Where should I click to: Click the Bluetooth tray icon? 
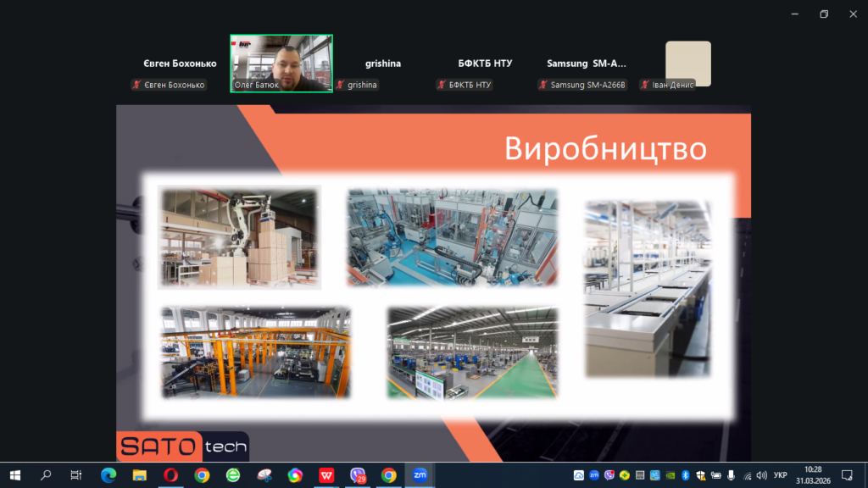(x=686, y=475)
